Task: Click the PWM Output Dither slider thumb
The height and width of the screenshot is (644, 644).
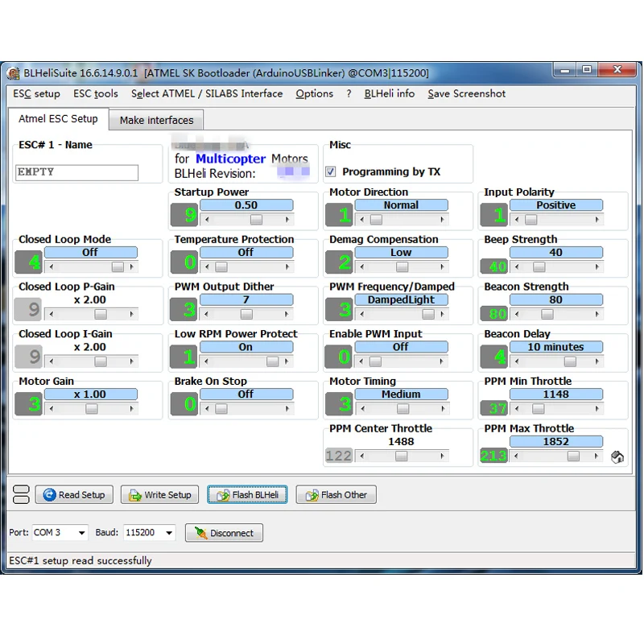Action: click(x=246, y=314)
